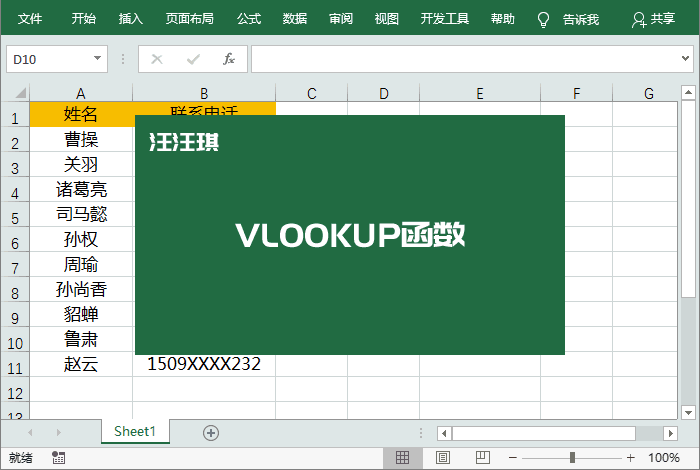Click cell containing 关羽
Viewport: 700px width, 470px height.
pos(81,164)
